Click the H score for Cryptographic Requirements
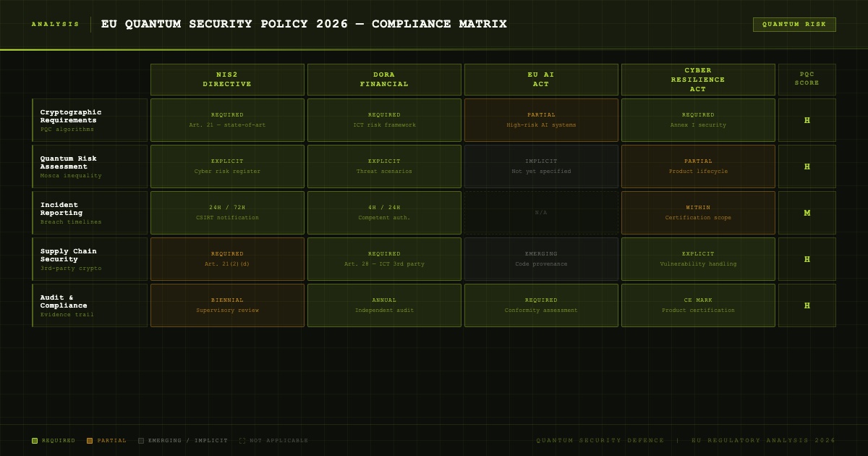This screenshot has height=456, width=868. 807,120
